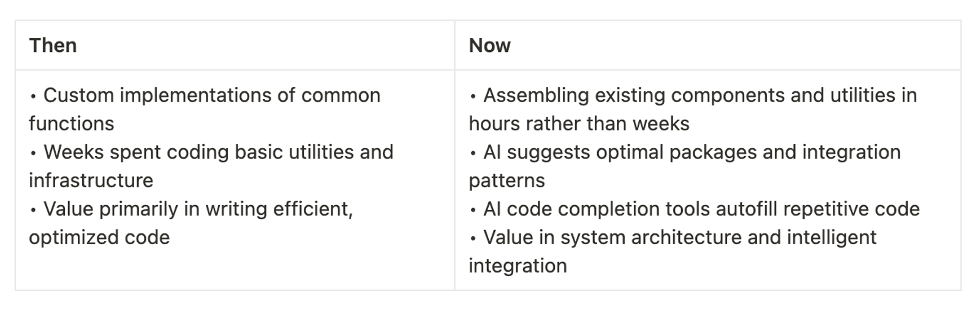Click the word "infrastructure" in the Then column
This screenshot has width=980, height=314.
pos(91,181)
